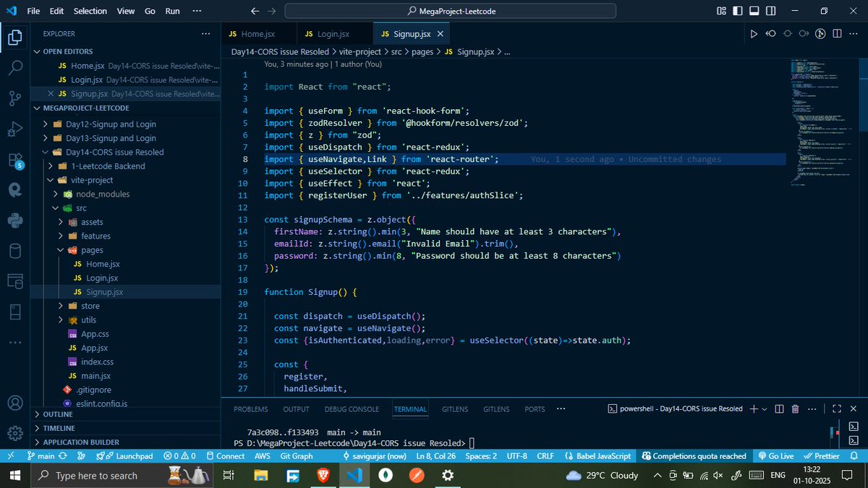Open the File menu
Screen dimensions: 868x488
click(33, 11)
